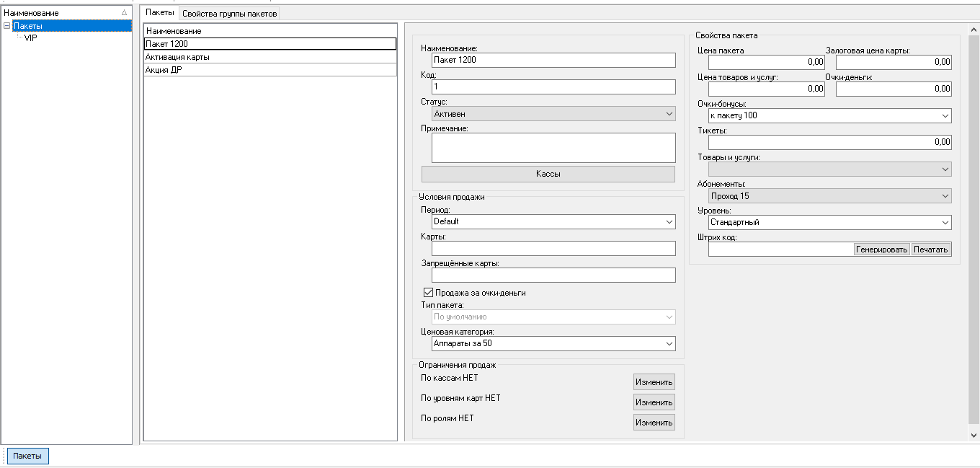Open the Уровень dropdown

(x=830, y=222)
